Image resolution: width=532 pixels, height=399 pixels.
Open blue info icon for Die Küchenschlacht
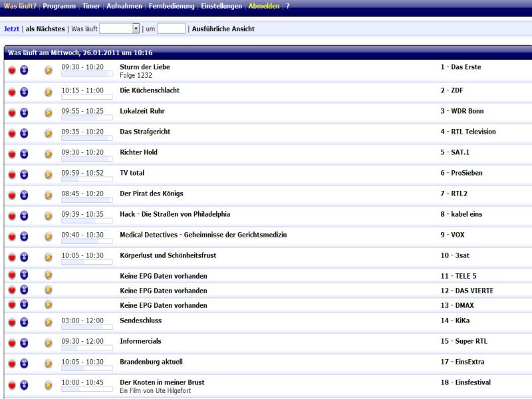24,92
